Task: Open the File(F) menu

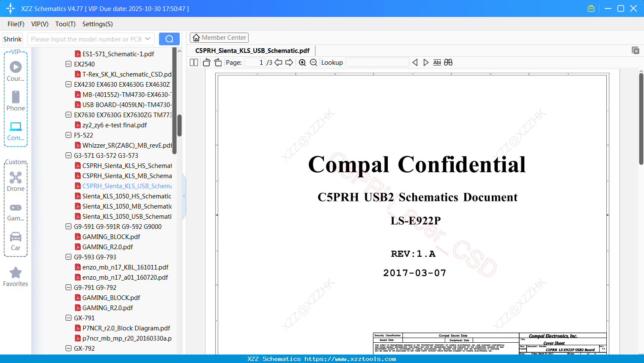Action: [x=16, y=24]
